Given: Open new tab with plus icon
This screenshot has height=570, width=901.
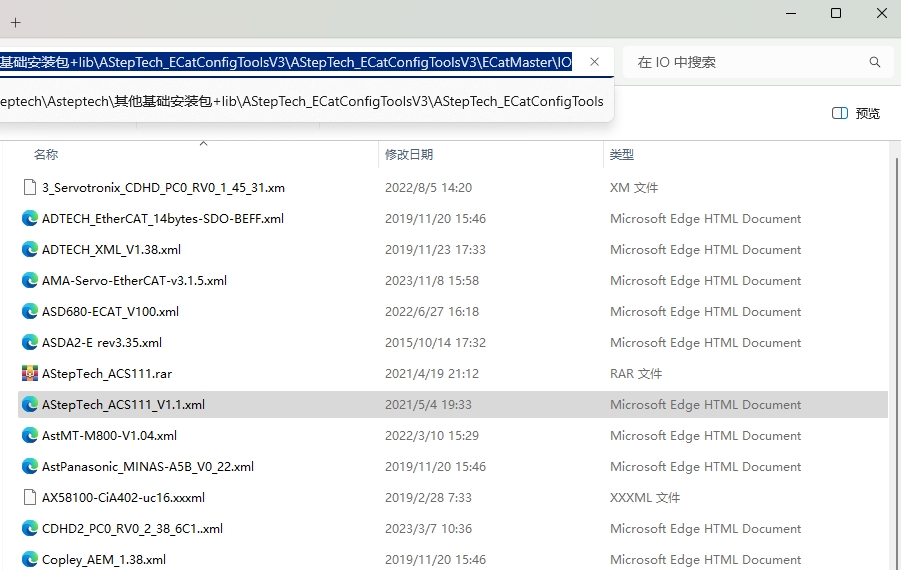Looking at the screenshot, I should click(x=16, y=22).
